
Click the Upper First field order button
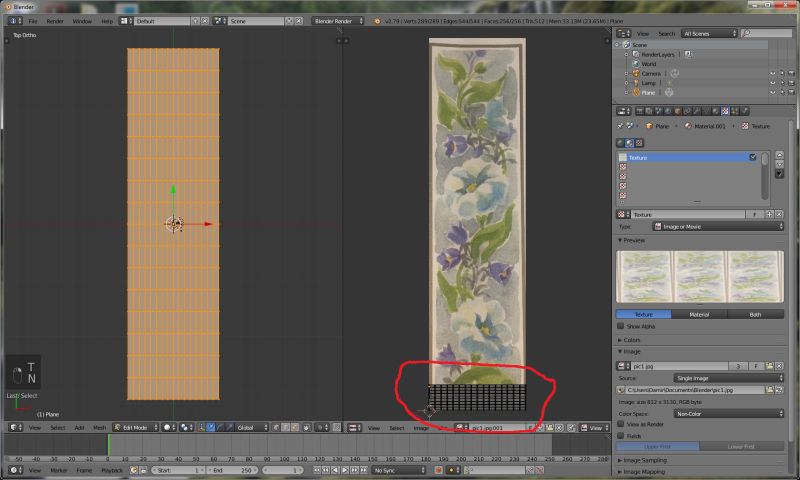click(658, 446)
